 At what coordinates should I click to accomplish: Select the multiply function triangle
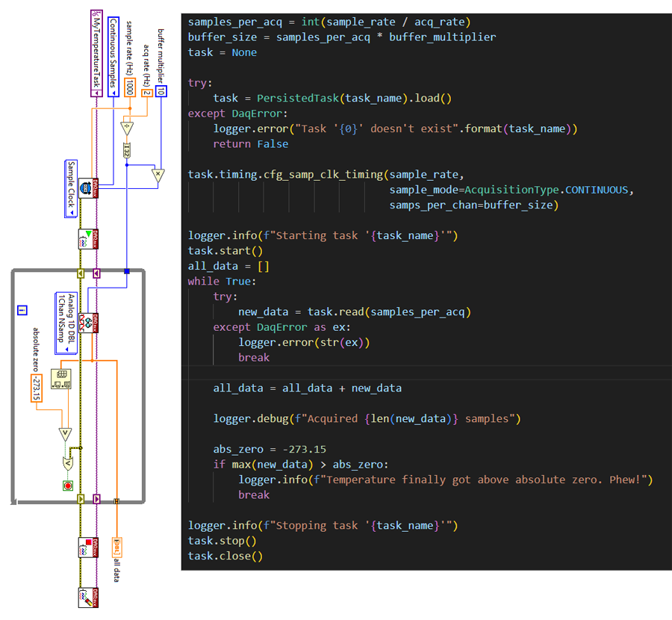[158, 176]
